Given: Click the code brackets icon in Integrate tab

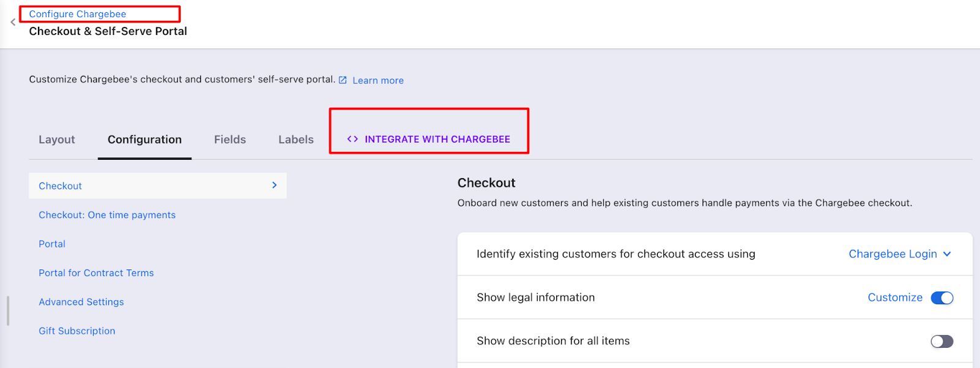Looking at the screenshot, I should point(352,139).
